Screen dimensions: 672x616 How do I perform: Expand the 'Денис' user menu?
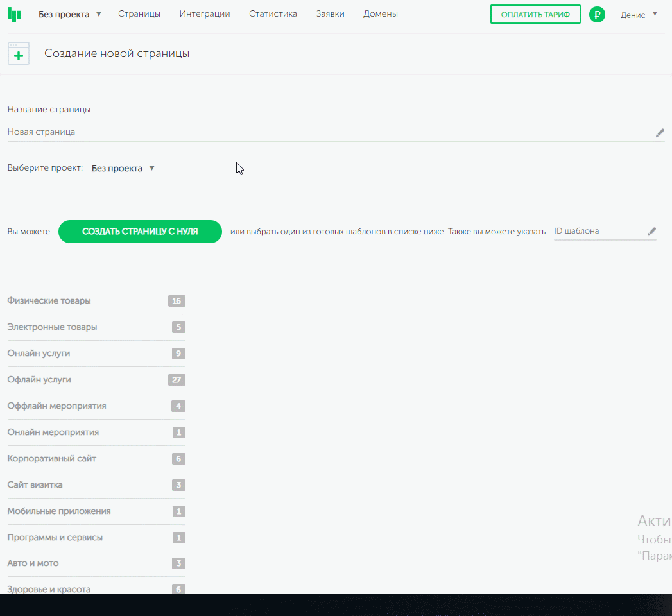pyautogui.click(x=639, y=14)
